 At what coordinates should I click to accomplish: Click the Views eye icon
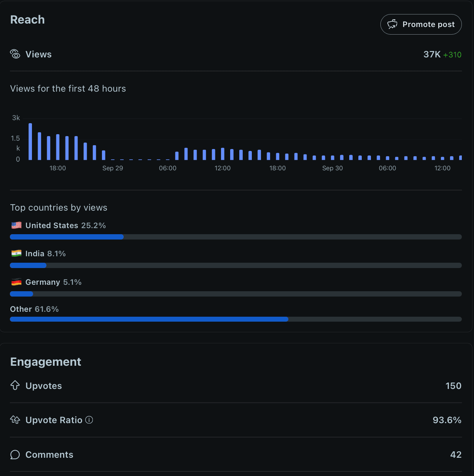tap(15, 54)
